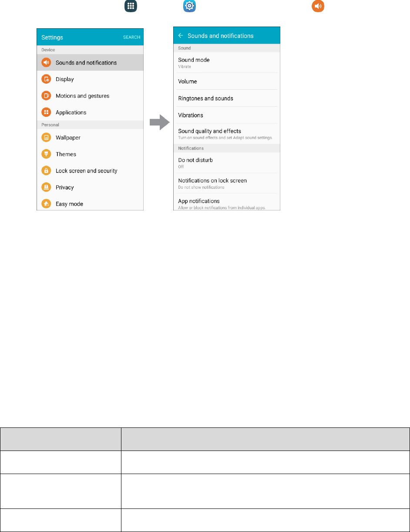Tap the blue Settings gear icon above the screenshots
The width and height of the screenshot is (410, 532).
click(189, 6)
